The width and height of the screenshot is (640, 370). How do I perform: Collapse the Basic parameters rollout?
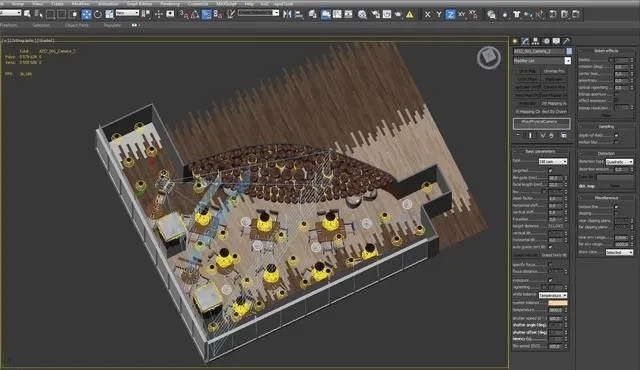coord(540,151)
